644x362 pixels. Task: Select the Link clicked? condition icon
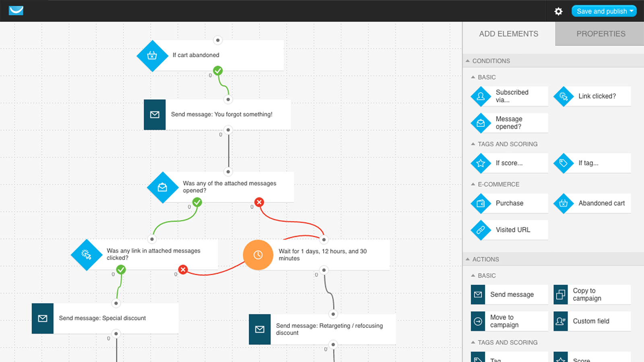[x=563, y=96]
